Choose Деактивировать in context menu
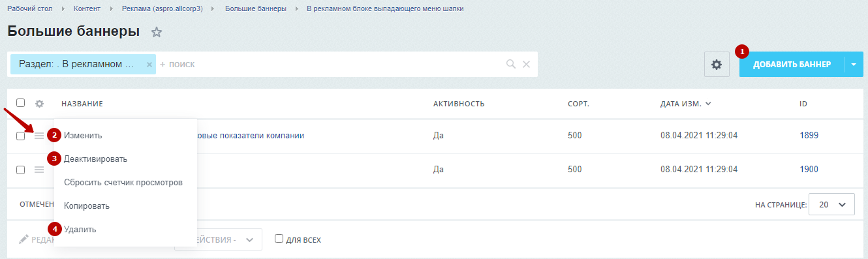868x259 pixels. point(96,159)
